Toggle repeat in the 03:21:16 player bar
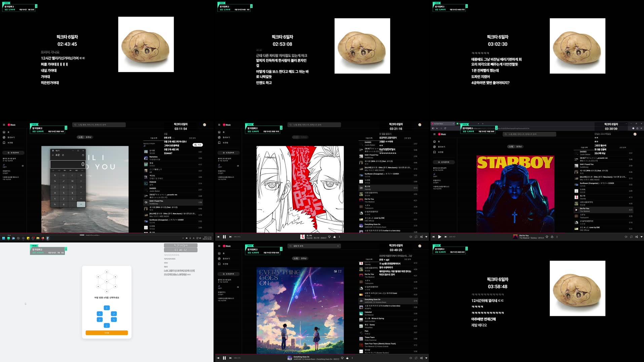 [416, 237]
